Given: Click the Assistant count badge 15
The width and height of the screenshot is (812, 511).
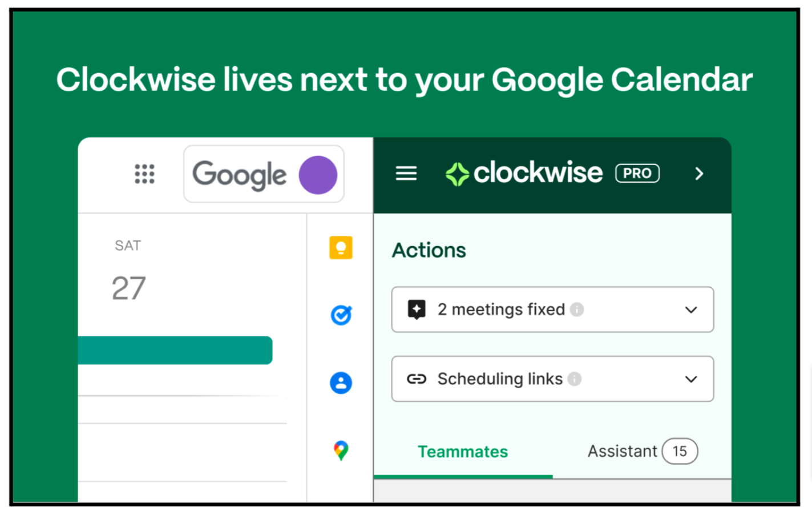Looking at the screenshot, I should click(x=680, y=451).
